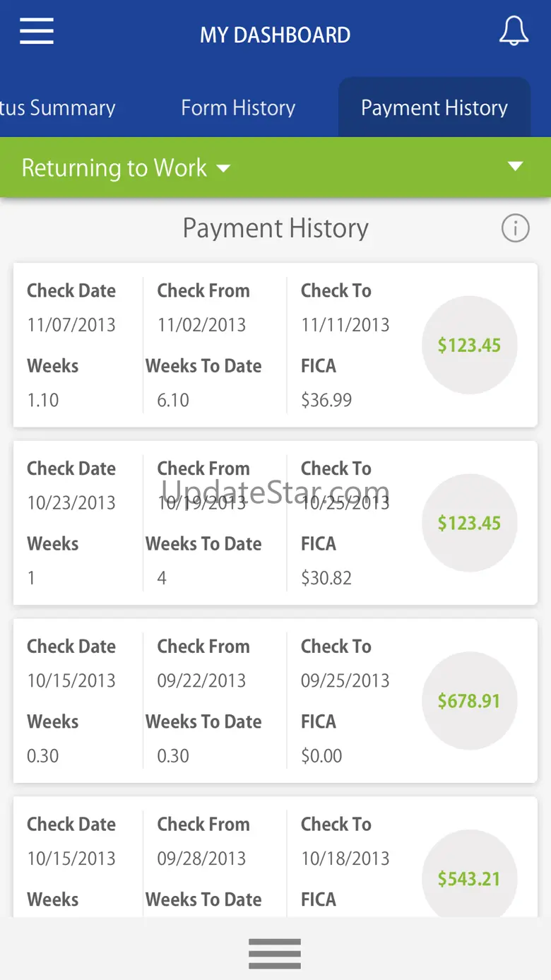Image resolution: width=551 pixels, height=980 pixels.
Task: Select the $678.91 amount circle
Action: 470,700
